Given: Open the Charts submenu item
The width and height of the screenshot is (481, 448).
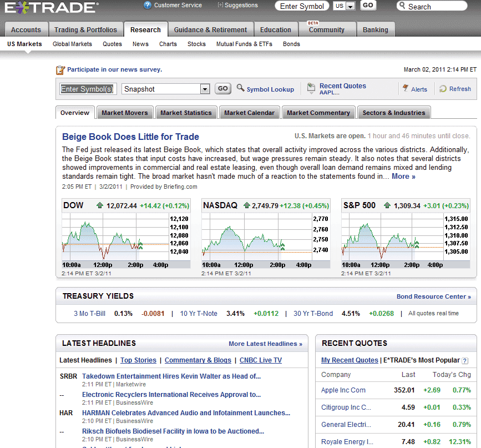Looking at the screenshot, I should click(168, 44).
